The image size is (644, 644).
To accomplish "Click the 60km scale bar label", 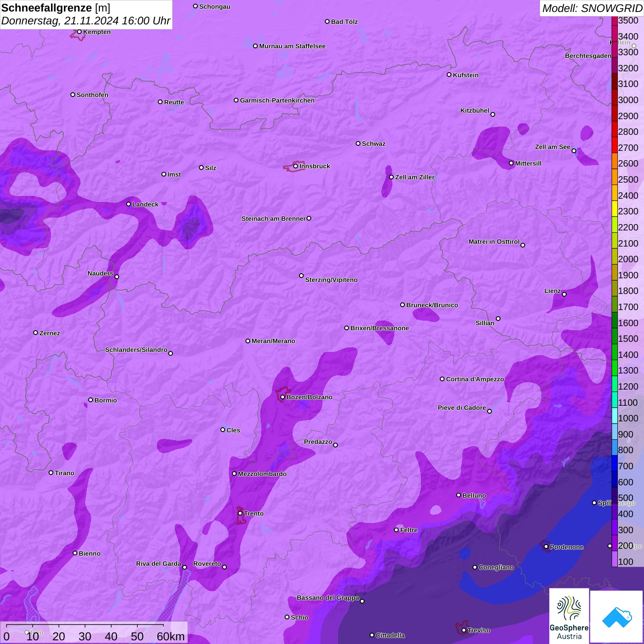I will point(171,636).
